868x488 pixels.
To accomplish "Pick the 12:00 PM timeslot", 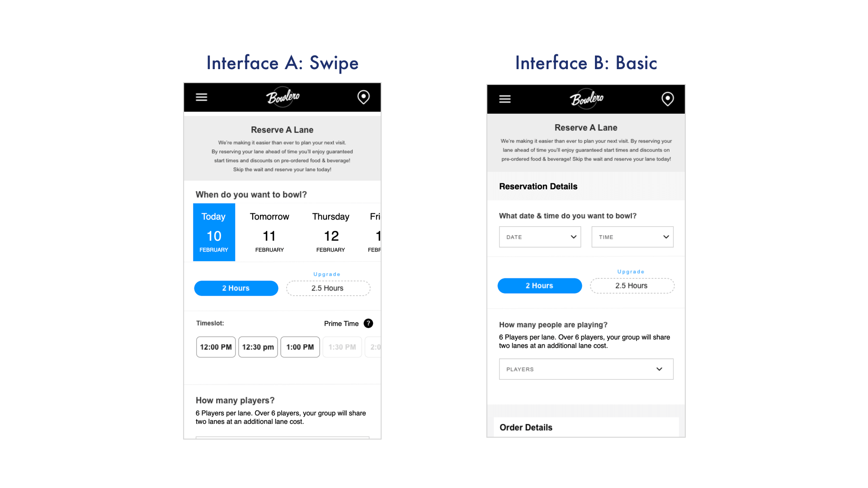I will [216, 347].
